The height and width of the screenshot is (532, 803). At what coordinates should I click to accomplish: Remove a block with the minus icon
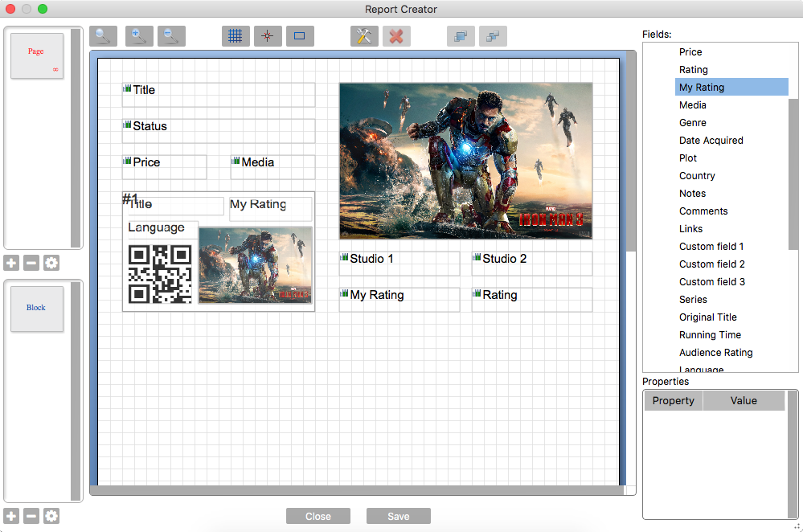(31, 516)
